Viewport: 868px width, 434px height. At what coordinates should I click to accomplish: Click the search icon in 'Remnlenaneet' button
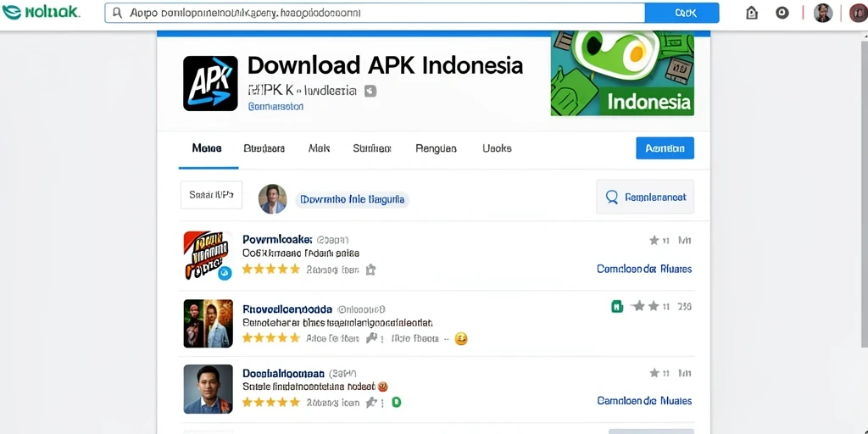point(612,197)
